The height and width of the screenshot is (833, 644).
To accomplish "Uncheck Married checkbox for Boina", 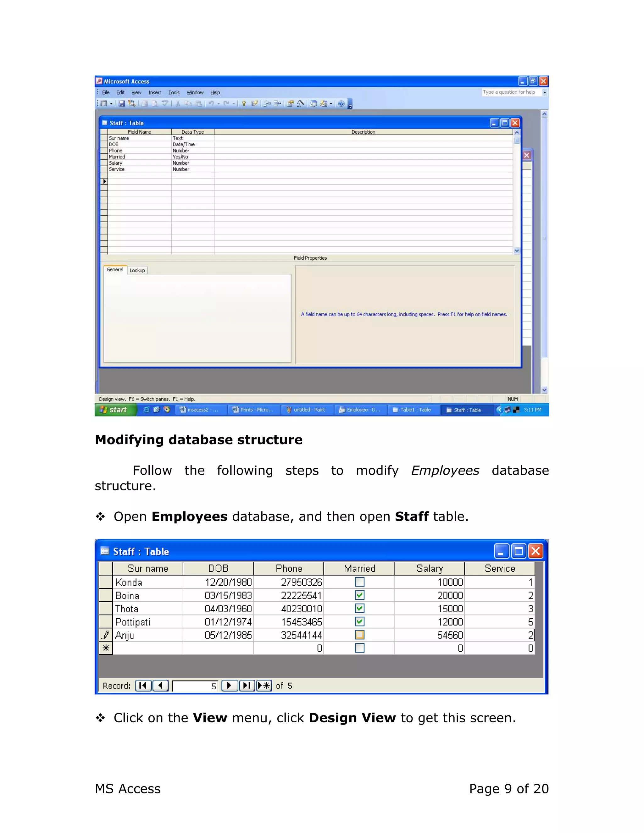I will (x=359, y=595).
